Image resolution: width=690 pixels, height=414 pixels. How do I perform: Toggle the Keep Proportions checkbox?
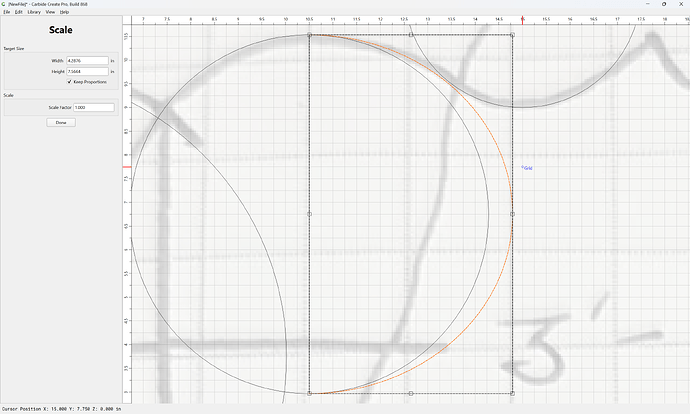[x=70, y=82]
